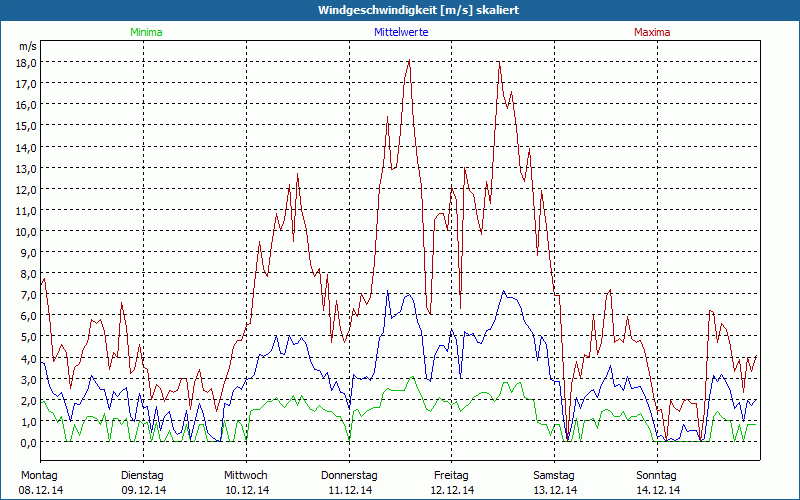This screenshot has height=500, width=800.
Task: Click the Mittwoch day label
Action: (x=245, y=475)
